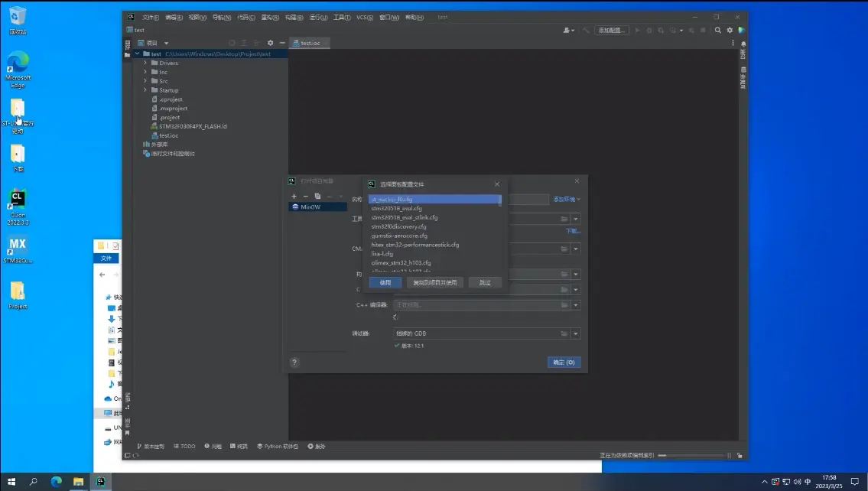Add a toolchain with the plus icon
The width and height of the screenshot is (868, 491).
(x=294, y=197)
